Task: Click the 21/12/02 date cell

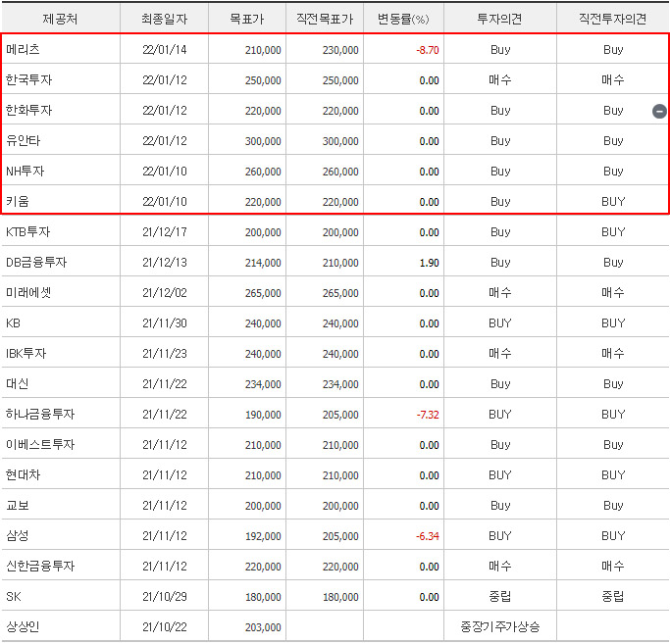Action: pos(165,293)
